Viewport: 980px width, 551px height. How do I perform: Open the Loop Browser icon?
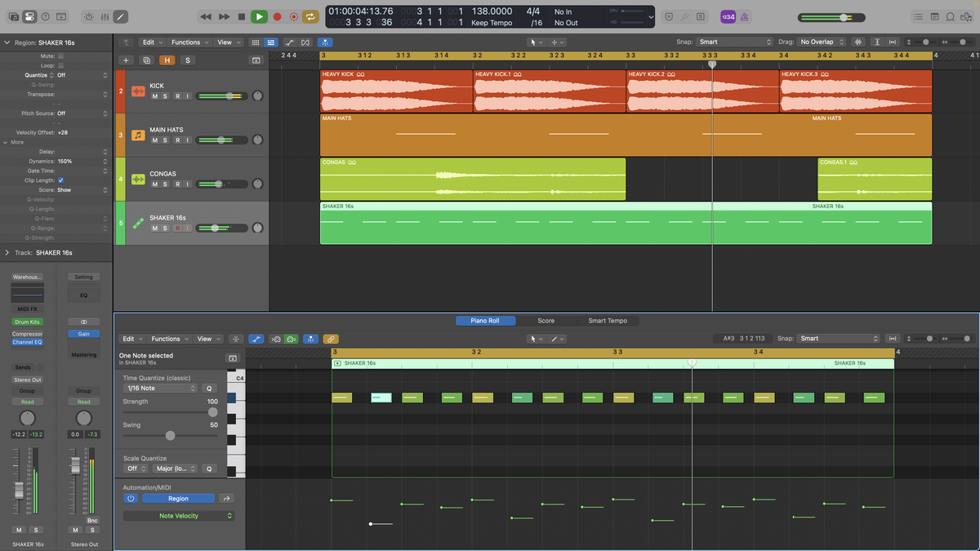coord(951,16)
